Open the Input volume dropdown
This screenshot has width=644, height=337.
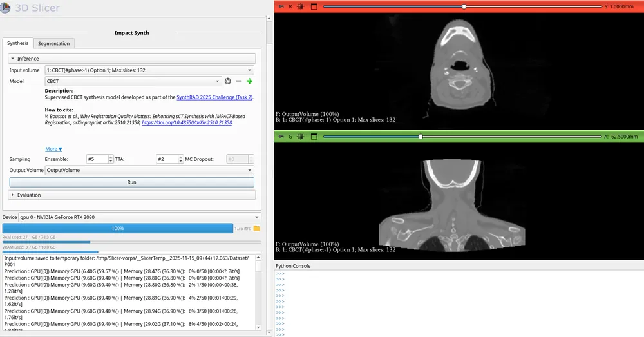(149, 70)
